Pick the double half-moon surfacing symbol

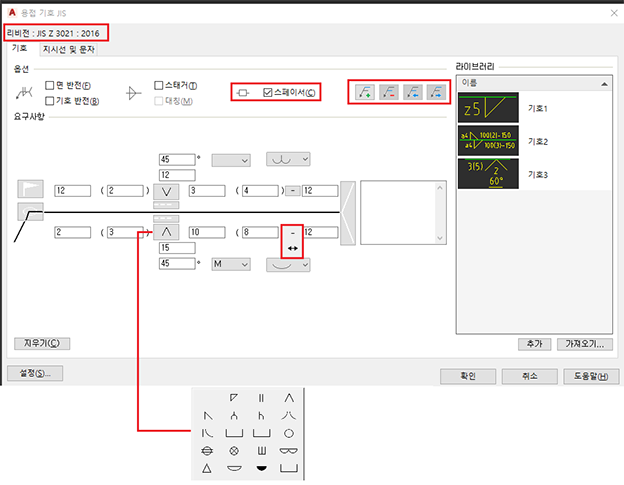pyautogui.click(x=289, y=451)
